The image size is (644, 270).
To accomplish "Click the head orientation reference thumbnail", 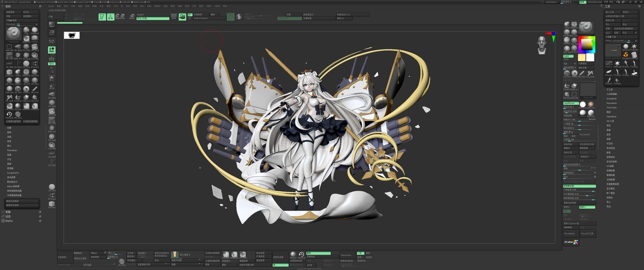I will (x=542, y=45).
